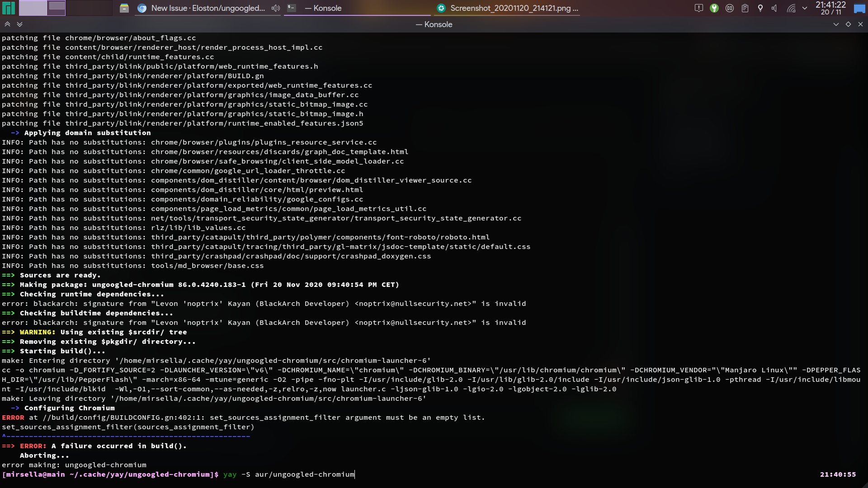Viewport: 868px width, 488px height.
Task: Click the terminal command prompt line
Action: pyautogui.click(x=289, y=474)
